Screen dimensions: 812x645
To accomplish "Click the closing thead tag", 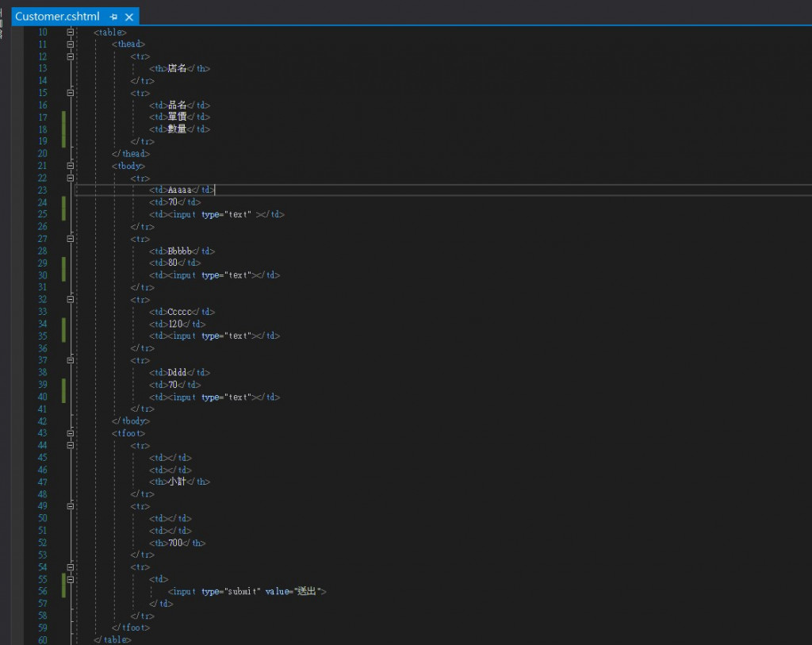I will click(131, 154).
